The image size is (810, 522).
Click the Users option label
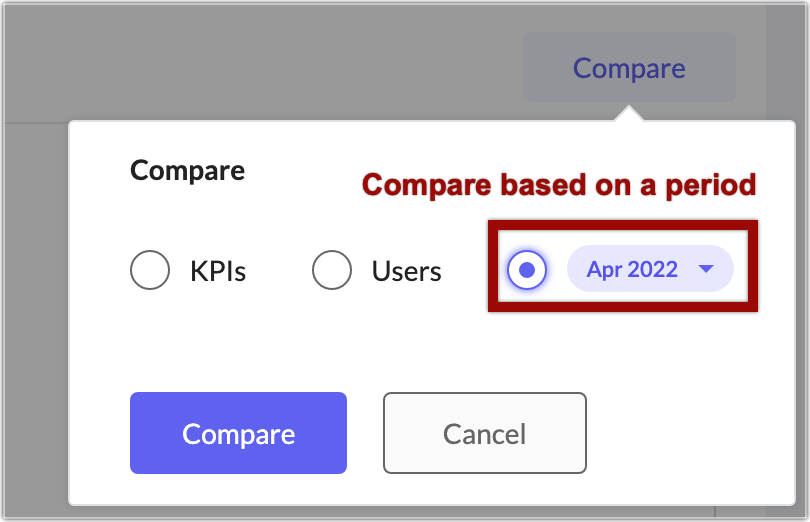[x=406, y=270]
